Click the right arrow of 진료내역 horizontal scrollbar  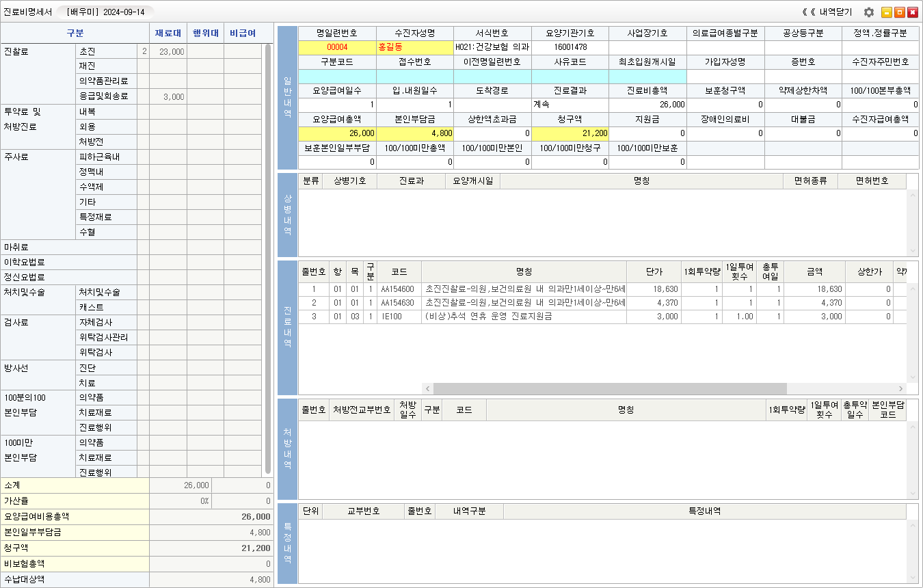[x=900, y=388]
